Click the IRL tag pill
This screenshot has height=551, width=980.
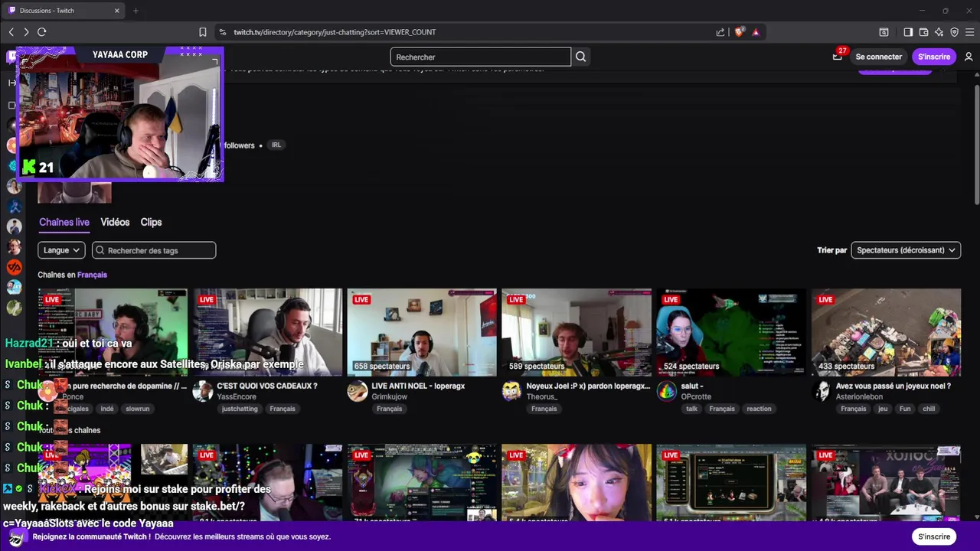point(276,145)
